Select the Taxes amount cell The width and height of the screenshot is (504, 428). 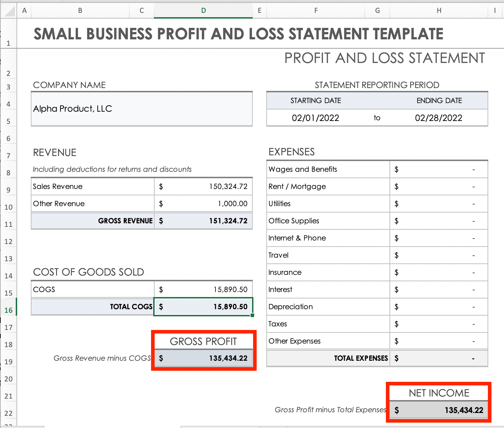point(439,324)
